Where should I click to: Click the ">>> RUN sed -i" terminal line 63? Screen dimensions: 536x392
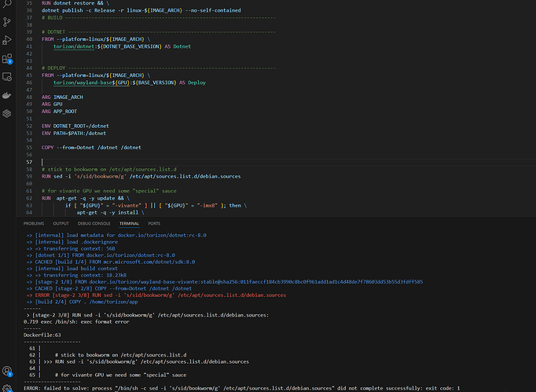(146, 362)
